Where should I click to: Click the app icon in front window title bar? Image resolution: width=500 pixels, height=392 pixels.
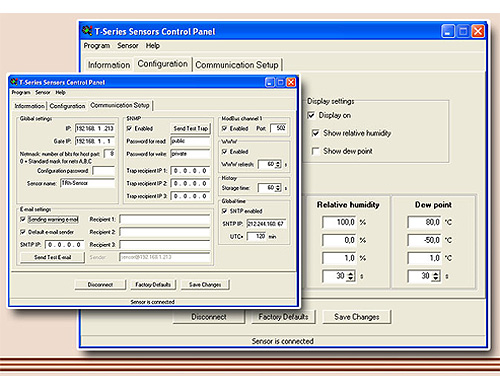pos(14,82)
